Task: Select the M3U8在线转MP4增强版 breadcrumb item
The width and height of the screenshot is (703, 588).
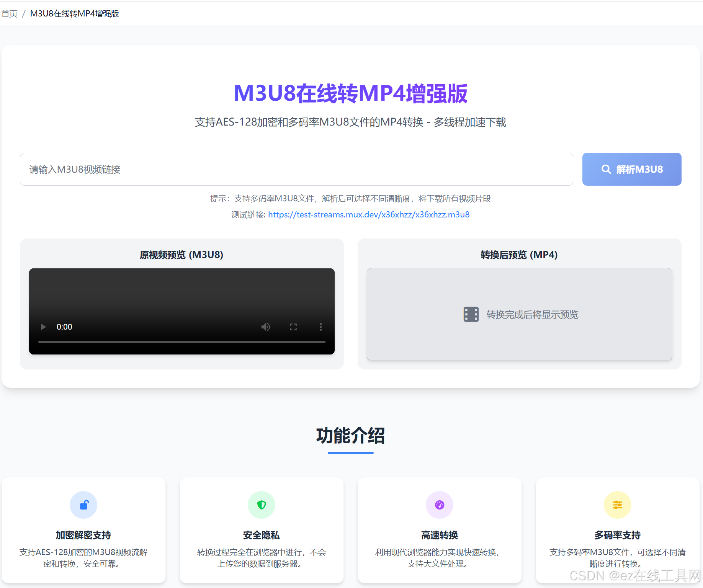Action: click(x=75, y=13)
